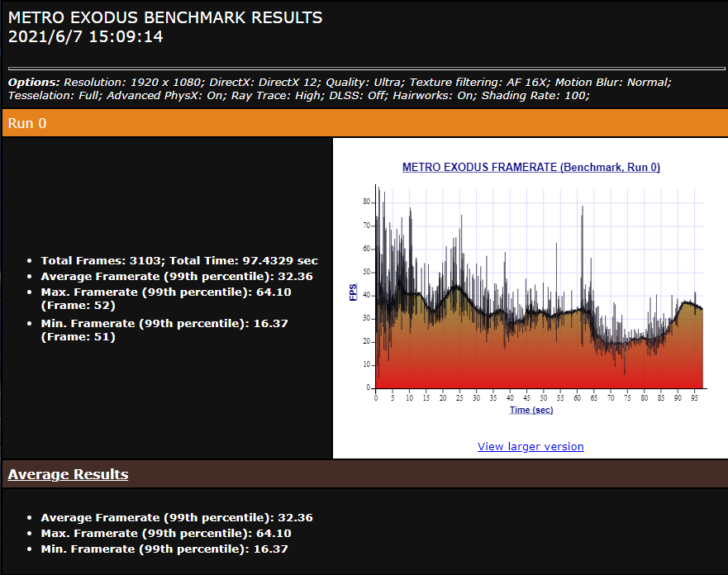Image resolution: width=728 pixels, height=575 pixels.
Task: Click the METRO EXODUS FRAMERATE chart title link
Action: click(531, 168)
